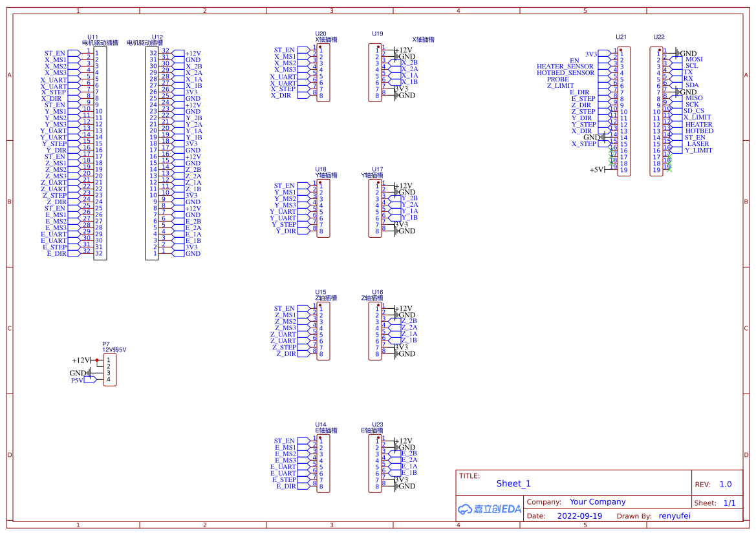Screen dimensions: 756x535
Task: Select the U23 E-axis socket component
Action: pyautogui.click(x=375, y=464)
